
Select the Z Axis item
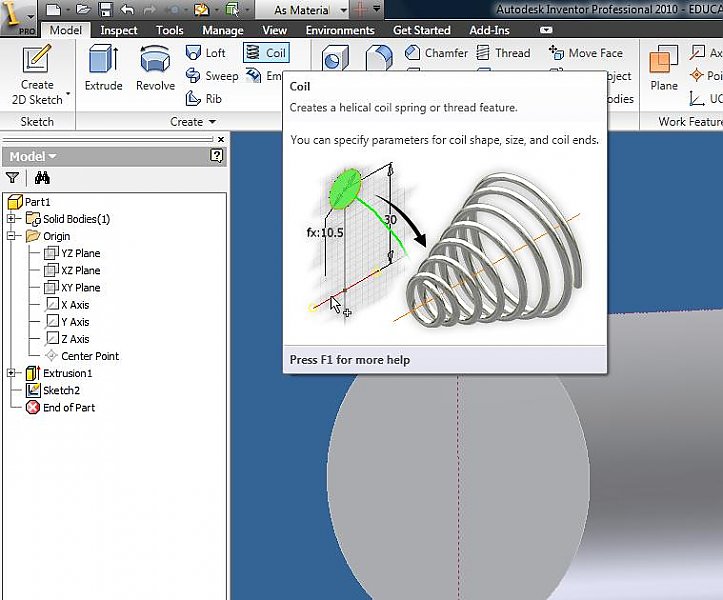(x=68, y=339)
